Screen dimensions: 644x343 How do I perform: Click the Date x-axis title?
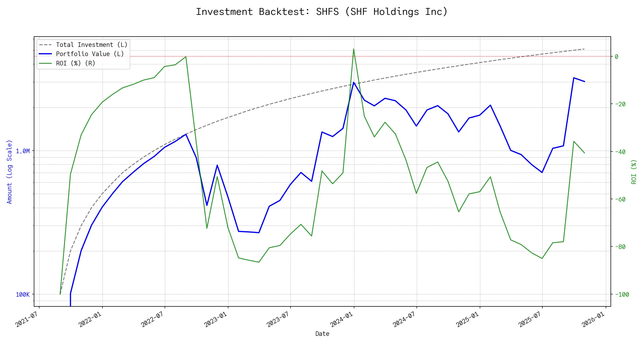click(x=322, y=334)
